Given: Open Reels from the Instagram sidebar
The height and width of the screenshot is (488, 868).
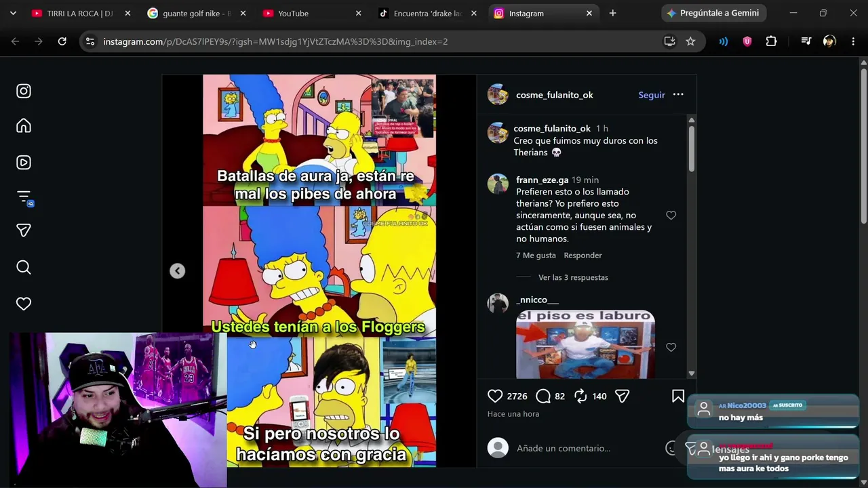Looking at the screenshot, I should point(24,162).
